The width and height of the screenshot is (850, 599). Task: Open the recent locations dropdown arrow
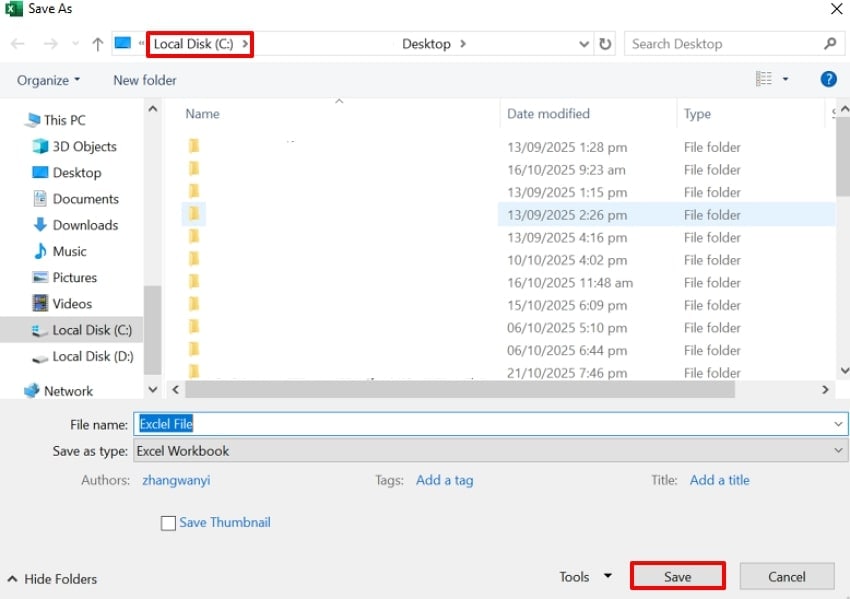click(x=75, y=44)
